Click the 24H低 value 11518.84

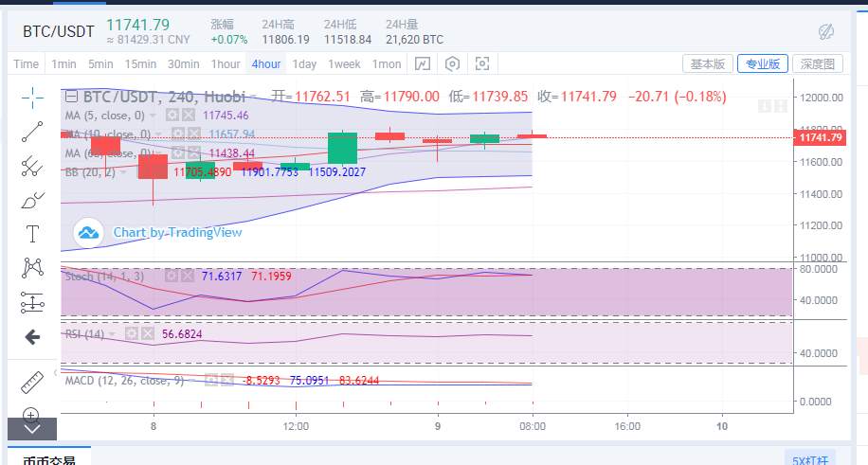[348, 40]
